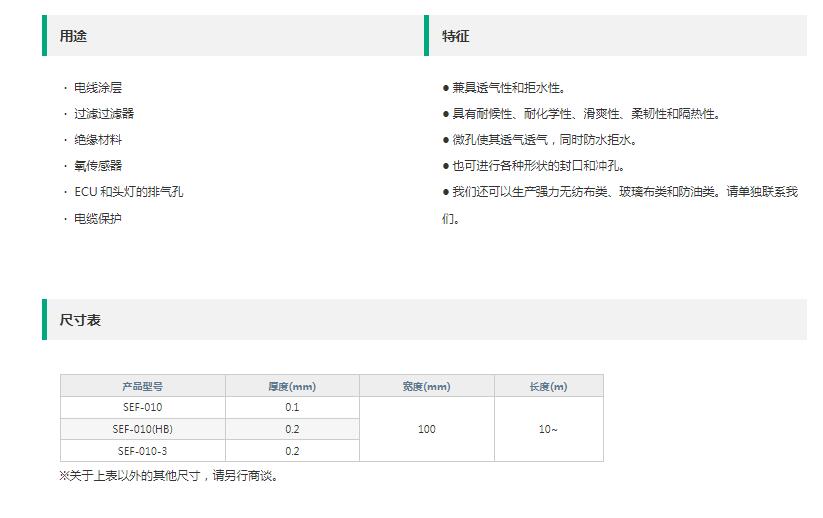Viewport: 823px width, 518px height.
Task: Click the length value 10~ cell
Action: point(548,429)
